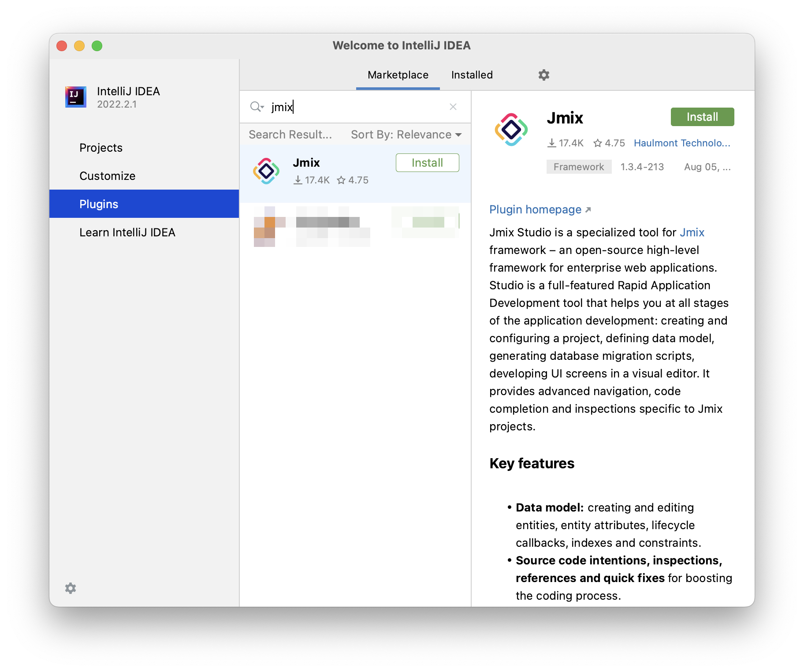
Task: Follow the Haulmont Technology vendor link
Action: click(x=681, y=143)
